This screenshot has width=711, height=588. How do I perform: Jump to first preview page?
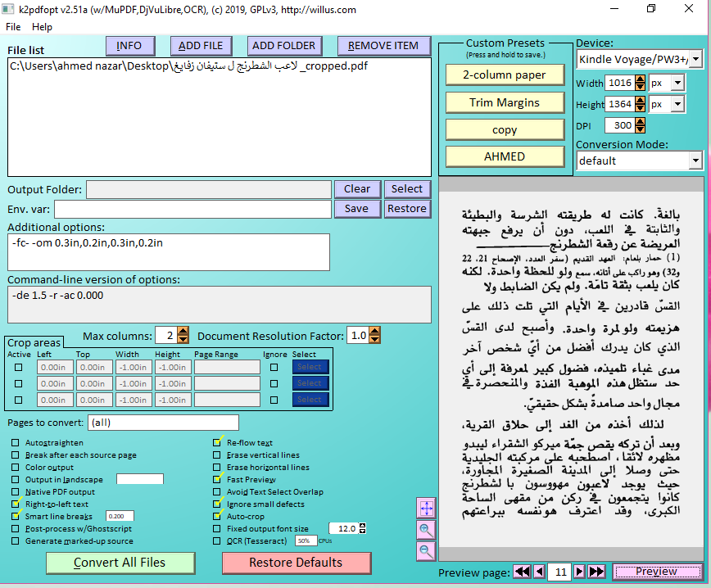tap(522, 572)
